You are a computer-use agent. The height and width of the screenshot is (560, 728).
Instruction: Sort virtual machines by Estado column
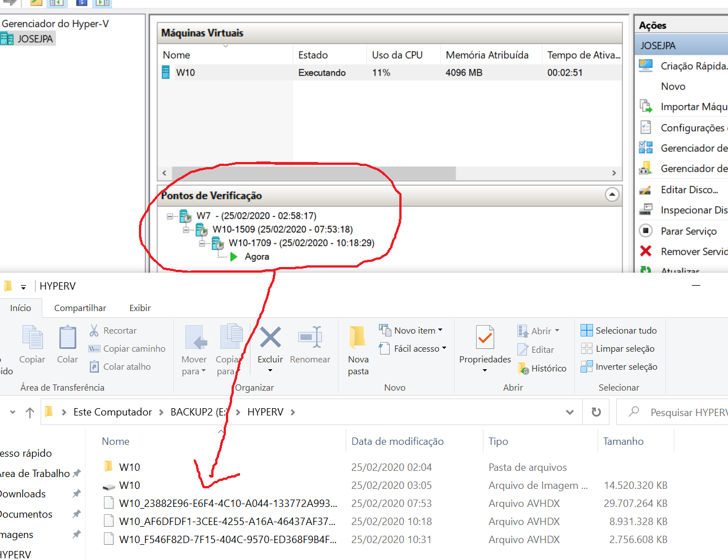(313, 55)
